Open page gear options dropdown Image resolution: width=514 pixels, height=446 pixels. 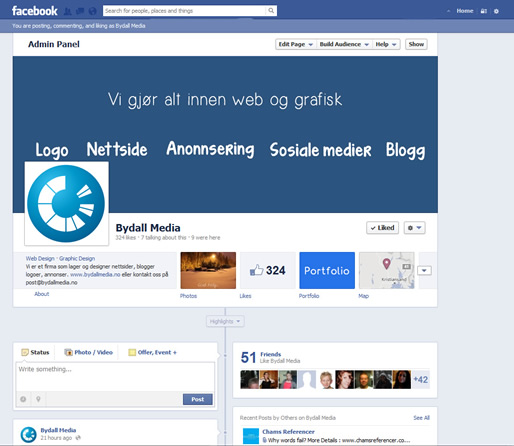tap(414, 228)
